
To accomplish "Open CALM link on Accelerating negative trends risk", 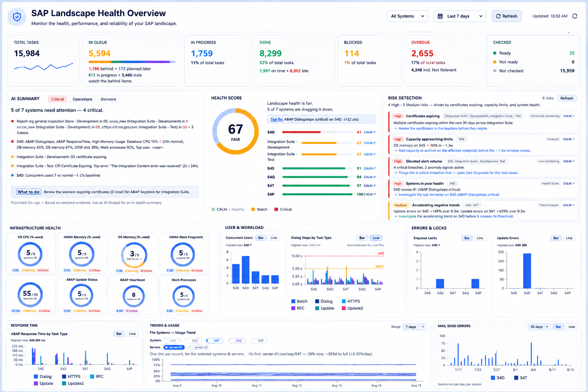I will (x=569, y=205).
